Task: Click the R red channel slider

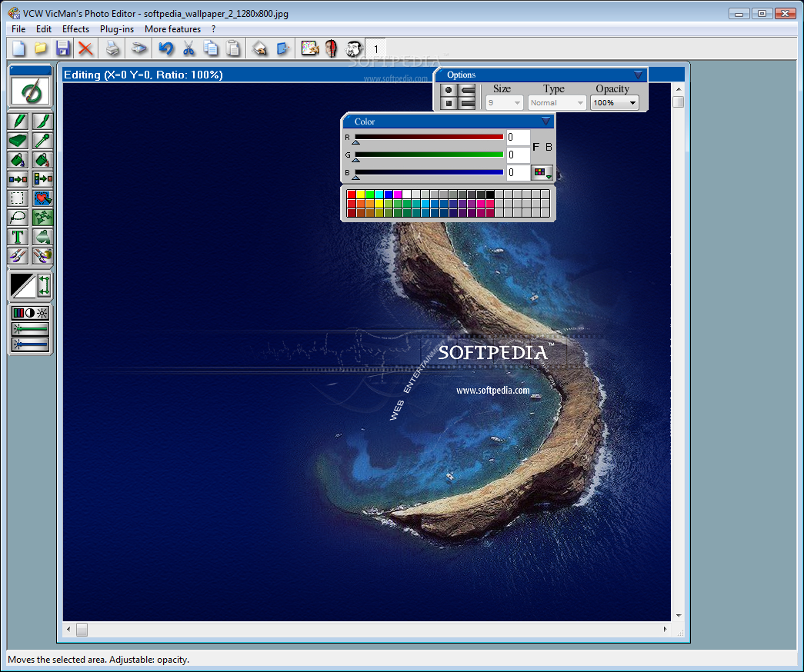Action: click(429, 138)
